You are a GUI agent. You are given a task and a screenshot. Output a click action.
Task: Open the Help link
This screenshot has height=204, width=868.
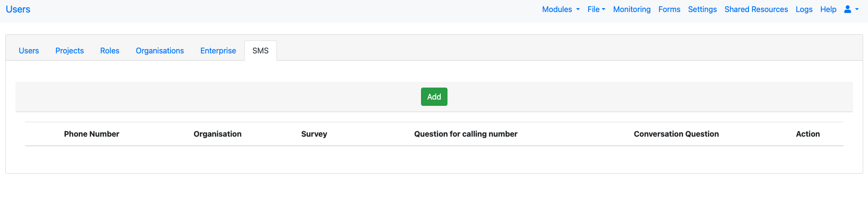point(828,9)
